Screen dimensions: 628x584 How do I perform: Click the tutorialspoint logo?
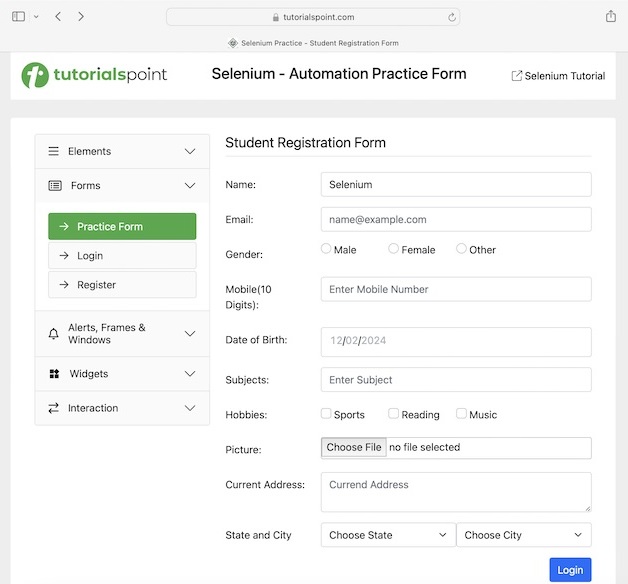coord(94,75)
